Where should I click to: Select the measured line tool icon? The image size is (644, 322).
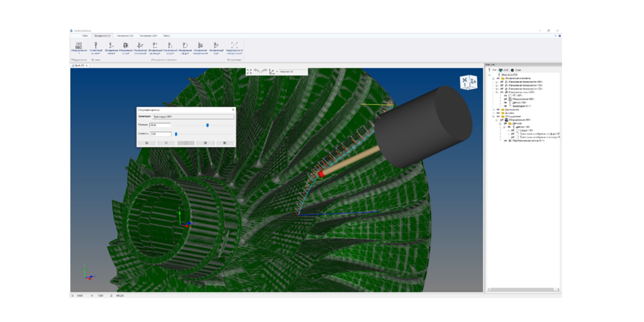(111, 45)
